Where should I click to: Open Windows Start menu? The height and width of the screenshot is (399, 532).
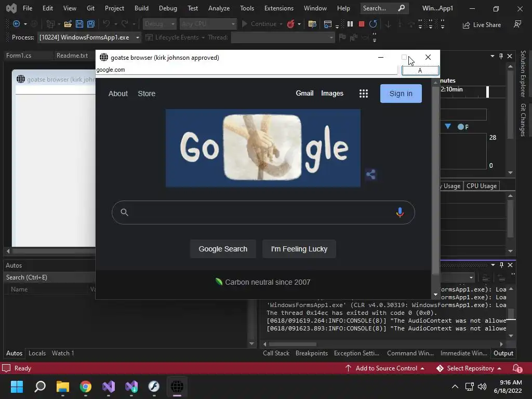click(17, 386)
